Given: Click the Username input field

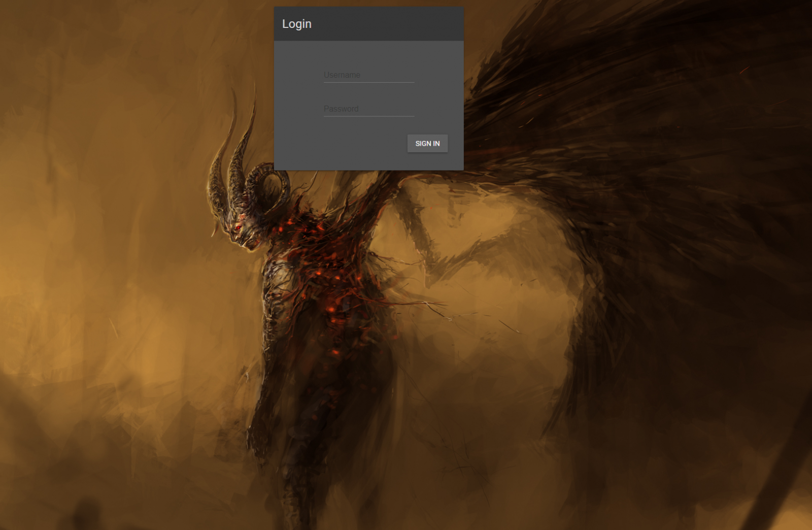Looking at the screenshot, I should [x=369, y=75].
